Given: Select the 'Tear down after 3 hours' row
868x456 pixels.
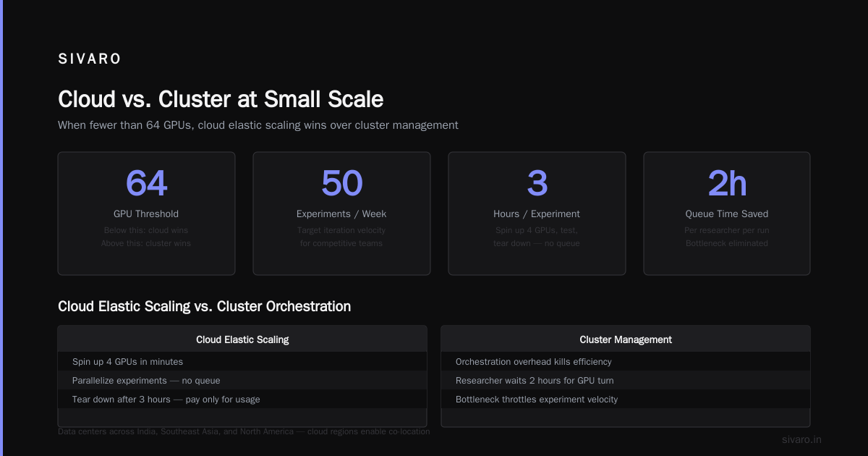Looking at the screenshot, I should click(242, 399).
